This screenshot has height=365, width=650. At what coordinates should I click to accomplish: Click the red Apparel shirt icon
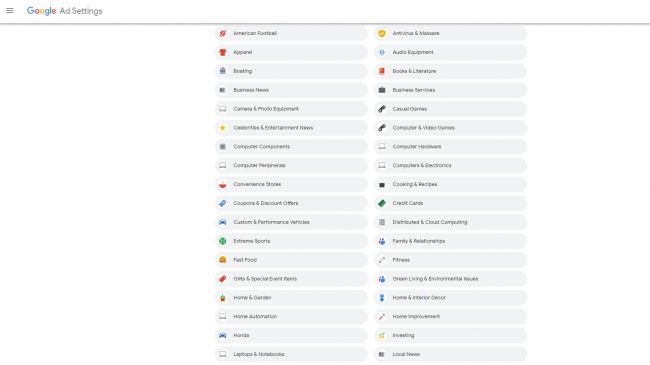tap(223, 52)
